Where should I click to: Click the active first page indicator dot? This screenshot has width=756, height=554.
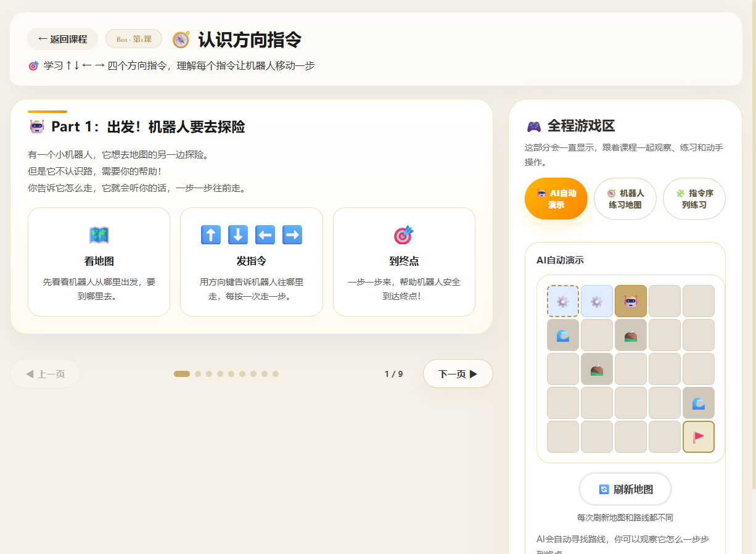[182, 374]
